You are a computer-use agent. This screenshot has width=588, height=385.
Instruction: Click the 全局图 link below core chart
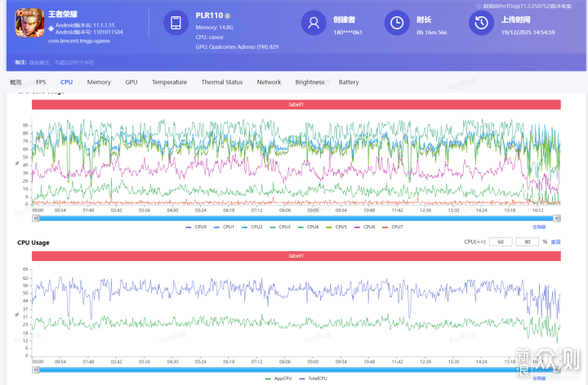pos(539,227)
